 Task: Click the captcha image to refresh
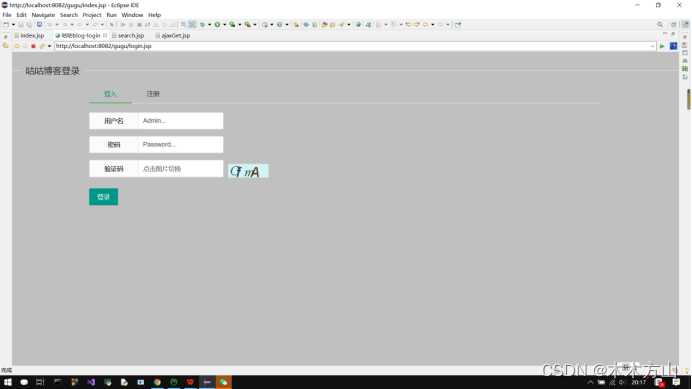point(248,171)
